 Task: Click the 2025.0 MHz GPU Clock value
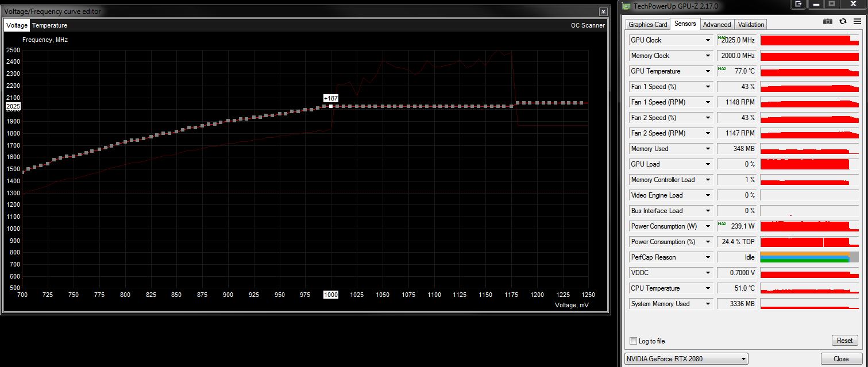coord(736,40)
